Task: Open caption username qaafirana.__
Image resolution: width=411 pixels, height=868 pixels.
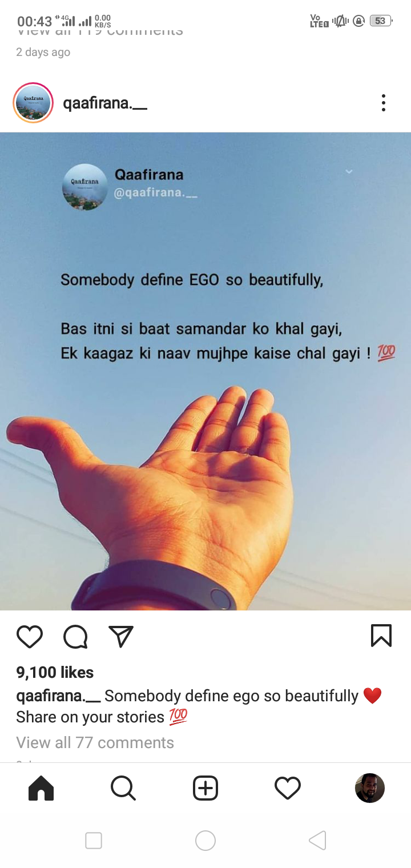Action: click(x=58, y=696)
